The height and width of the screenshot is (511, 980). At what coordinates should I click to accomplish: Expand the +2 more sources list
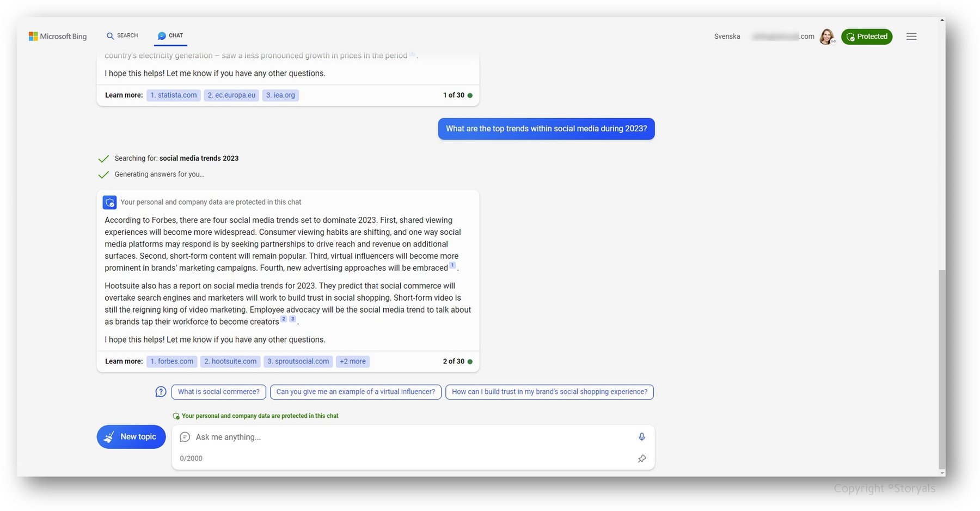(x=352, y=361)
